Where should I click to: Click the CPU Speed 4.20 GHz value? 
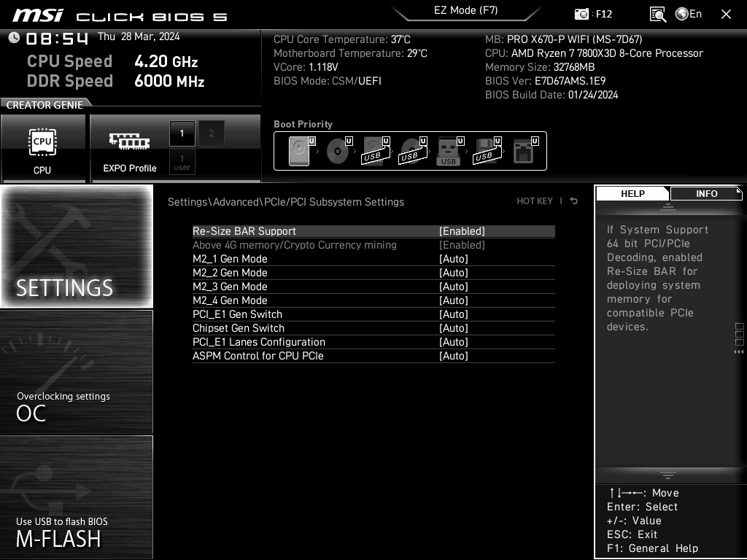pyautogui.click(x=166, y=61)
